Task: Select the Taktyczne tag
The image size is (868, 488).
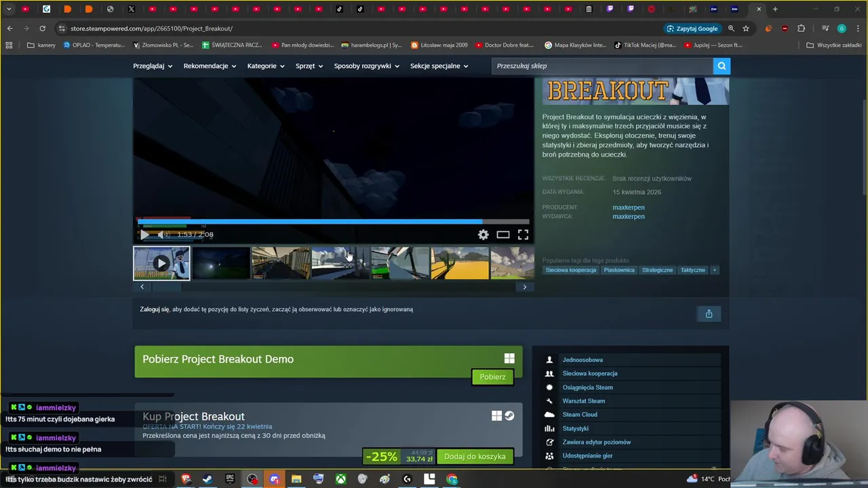Action: 692,270
